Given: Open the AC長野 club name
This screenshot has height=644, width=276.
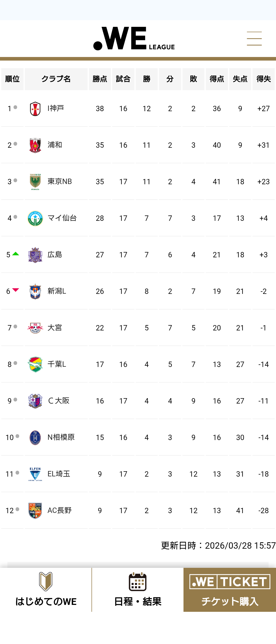Looking at the screenshot, I should (60, 510).
